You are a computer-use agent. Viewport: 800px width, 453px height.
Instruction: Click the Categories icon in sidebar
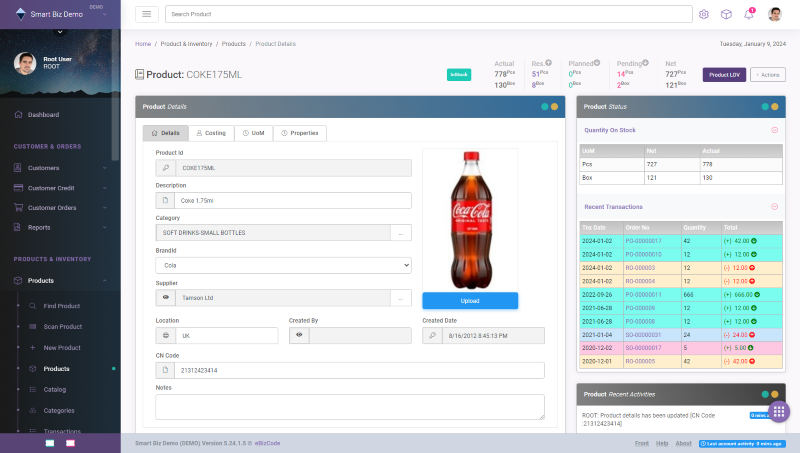point(33,410)
